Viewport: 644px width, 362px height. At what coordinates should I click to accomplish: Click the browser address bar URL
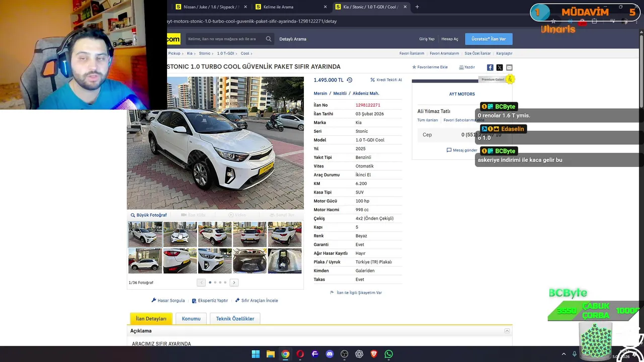(252, 21)
